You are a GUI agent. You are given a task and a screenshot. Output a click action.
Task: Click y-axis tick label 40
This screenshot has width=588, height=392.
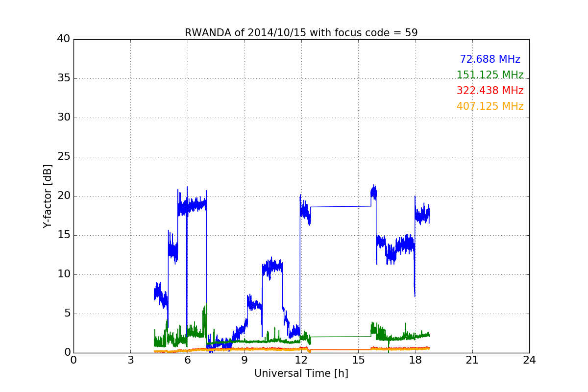(64, 39)
